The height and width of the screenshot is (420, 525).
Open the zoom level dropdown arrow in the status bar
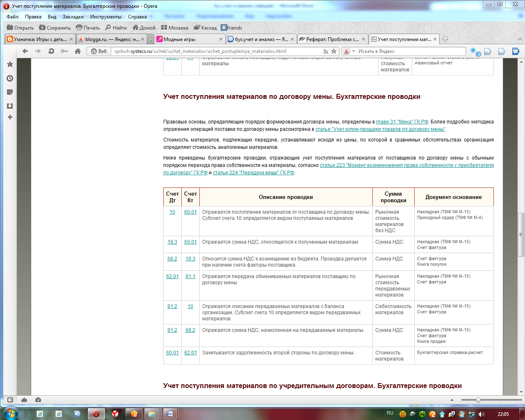coord(452,400)
